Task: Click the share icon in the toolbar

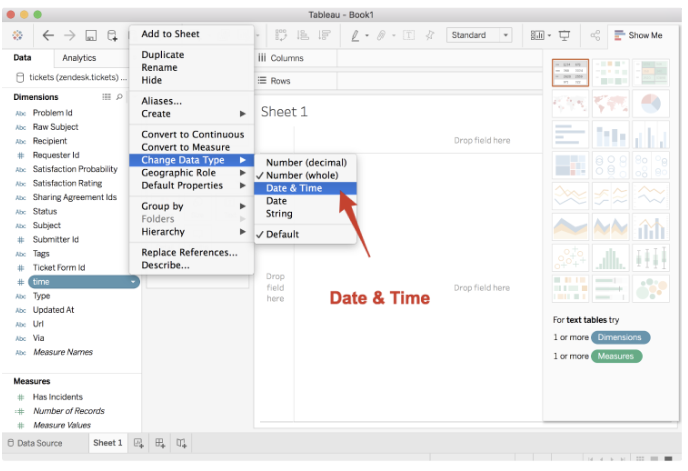Action: [595, 35]
